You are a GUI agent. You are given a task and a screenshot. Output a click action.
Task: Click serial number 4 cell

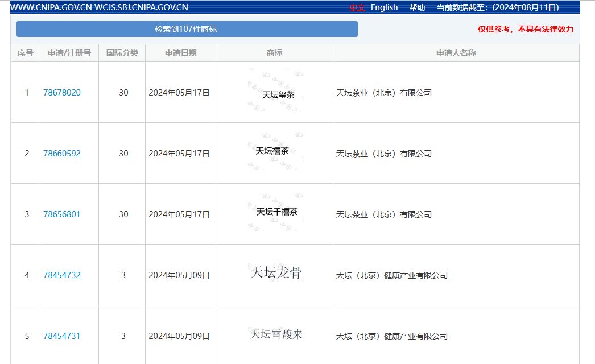(x=27, y=275)
